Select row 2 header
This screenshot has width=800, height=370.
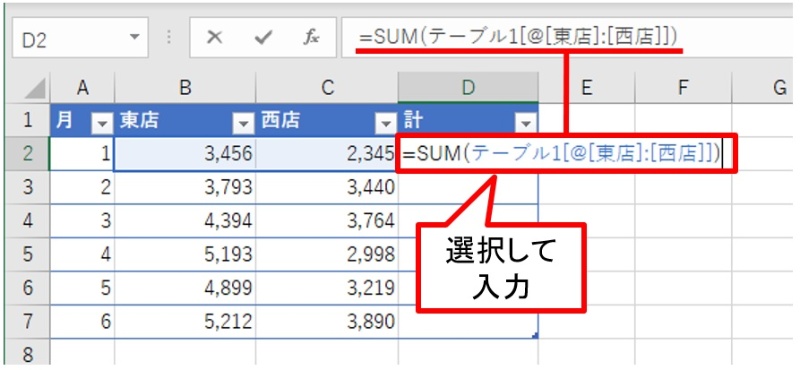point(28,154)
